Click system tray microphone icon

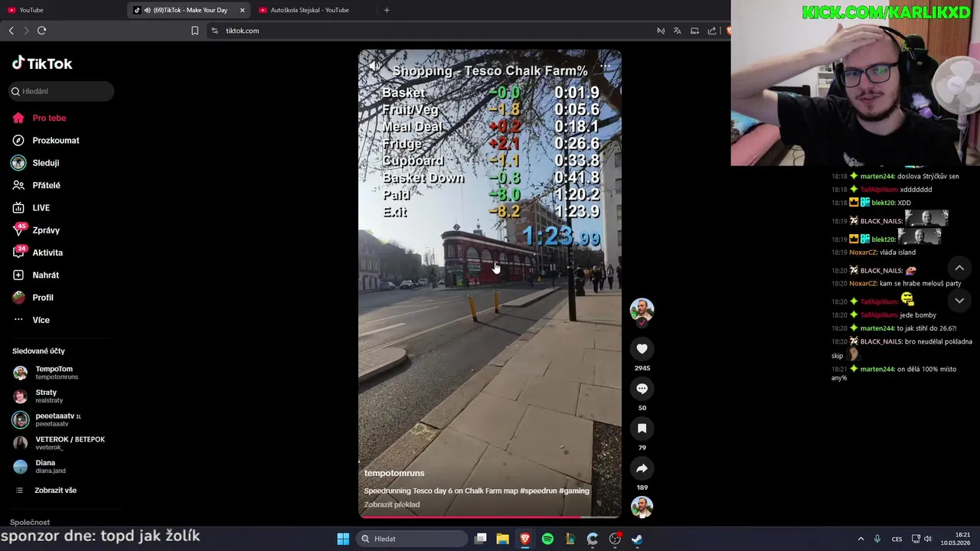[877, 539]
